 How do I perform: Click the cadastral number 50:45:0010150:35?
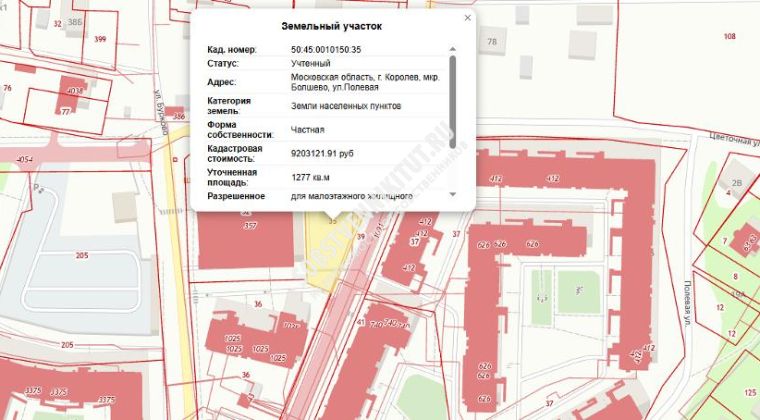pyautogui.click(x=326, y=49)
